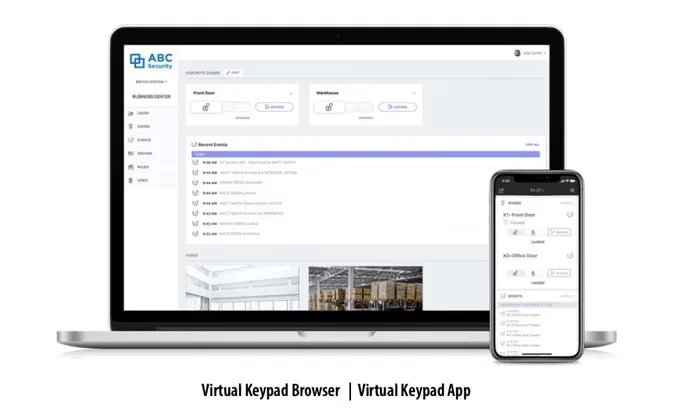Viewport: 674px width, 418px height.
Task: Tap the hamburger menu in phone app
Action: tap(572, 190)
